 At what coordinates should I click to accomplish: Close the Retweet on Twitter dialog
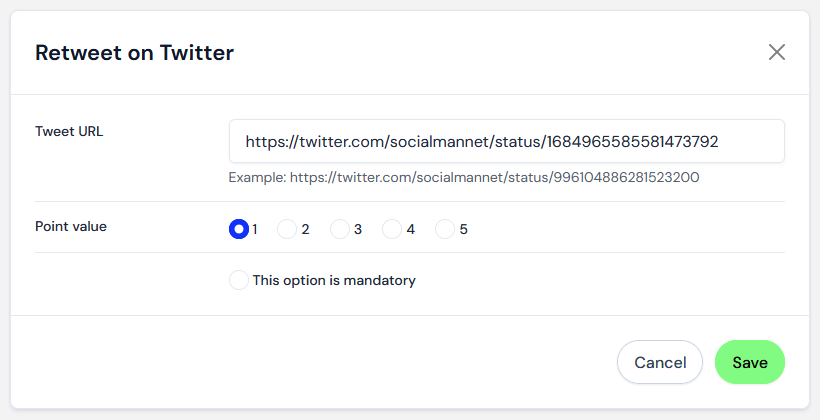coord(777,52)
